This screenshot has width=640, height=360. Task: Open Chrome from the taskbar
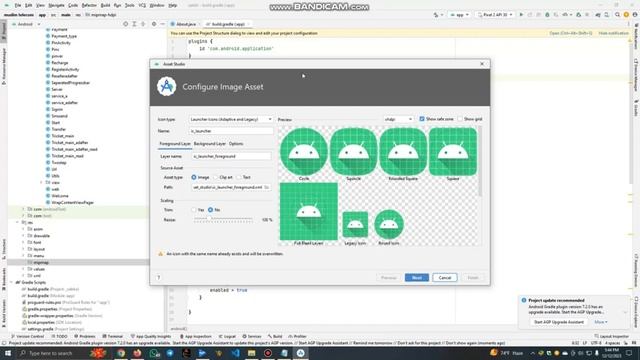pos(121,353)
